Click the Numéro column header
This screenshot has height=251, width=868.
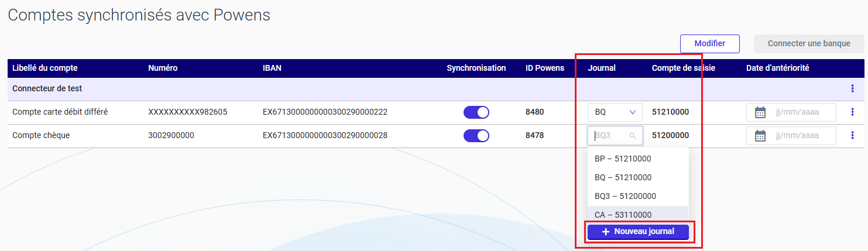[163, 68]
